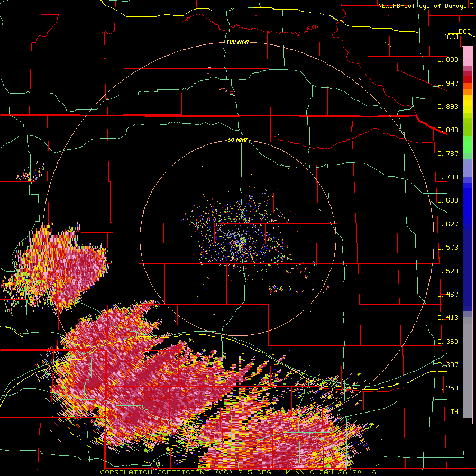Image resolution: width=476 pixels, height=476 pixels.
Task: Select the 0.573 color scale value
Action: 448,248
